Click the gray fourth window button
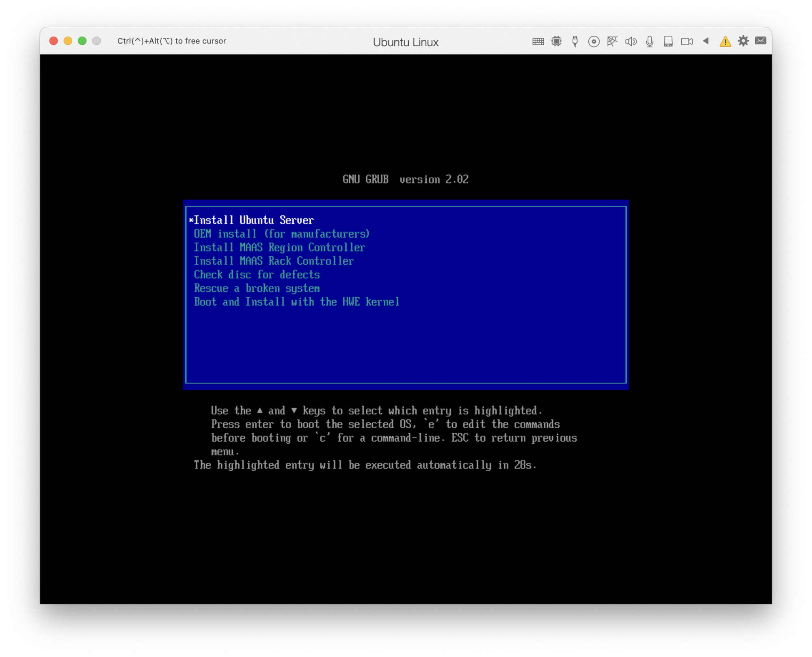 [96, 41]
